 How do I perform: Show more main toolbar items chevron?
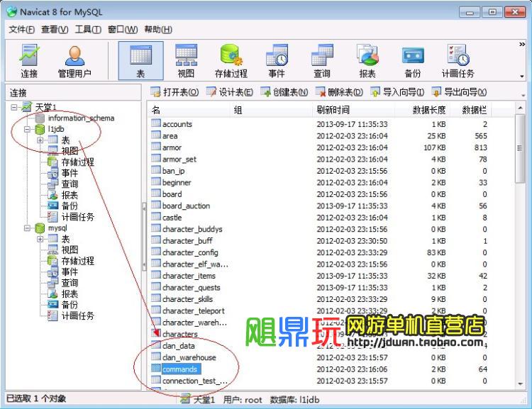tap(522, 45)
